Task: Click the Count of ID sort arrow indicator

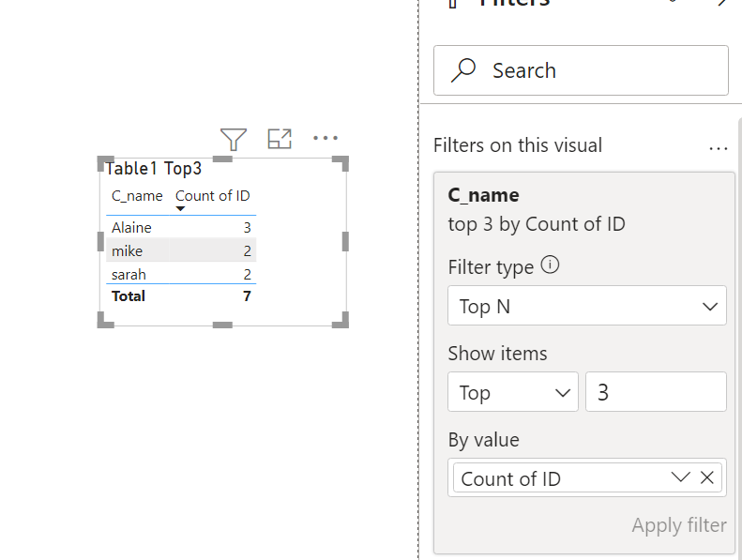Action: click(x=180, y=209)
